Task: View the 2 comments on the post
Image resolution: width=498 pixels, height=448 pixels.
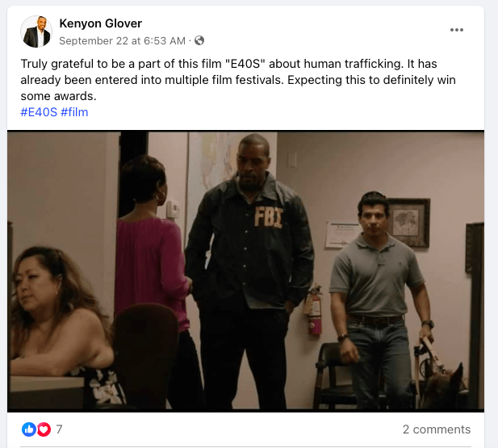Action: tap(437, 429)
